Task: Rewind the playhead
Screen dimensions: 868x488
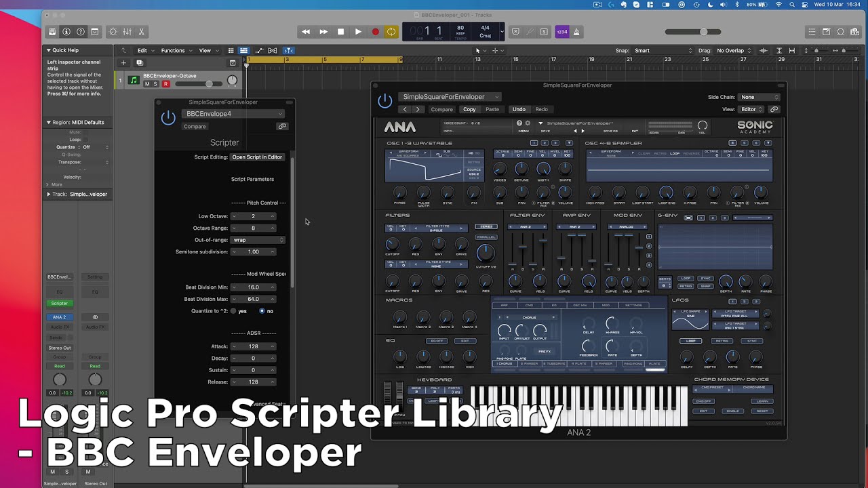Action: 306,32
